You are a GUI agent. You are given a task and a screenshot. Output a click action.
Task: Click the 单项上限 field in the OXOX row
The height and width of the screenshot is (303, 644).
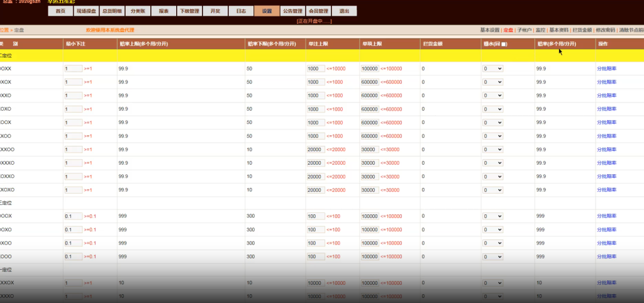click(370, 82)
